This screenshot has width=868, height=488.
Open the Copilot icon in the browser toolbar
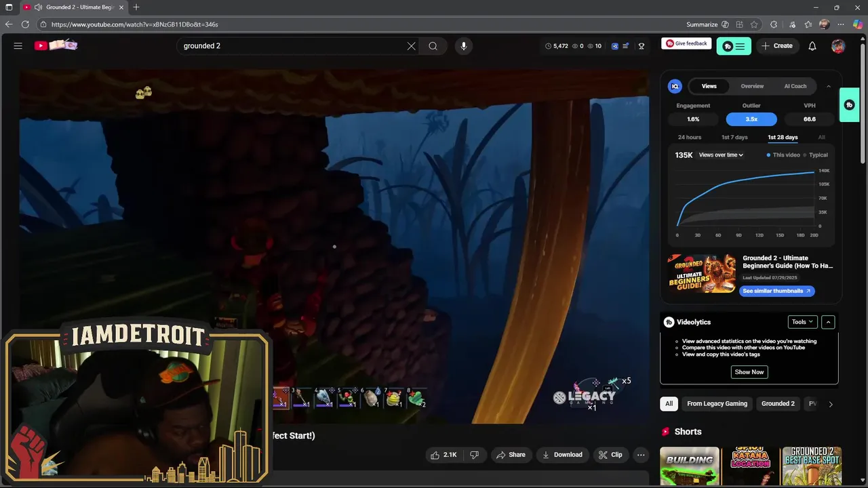tap(858, 24)
